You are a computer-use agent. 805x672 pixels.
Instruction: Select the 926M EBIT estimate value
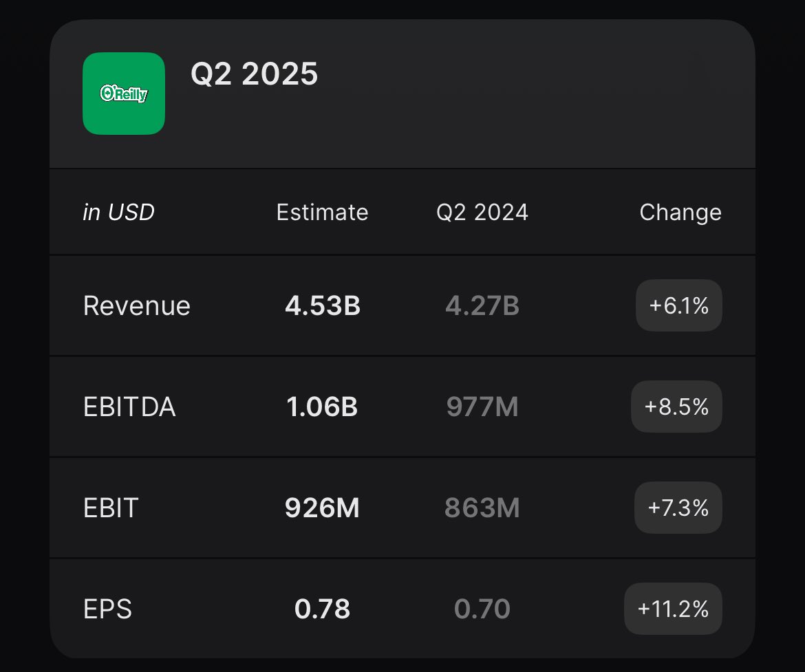tap(322, 508)
